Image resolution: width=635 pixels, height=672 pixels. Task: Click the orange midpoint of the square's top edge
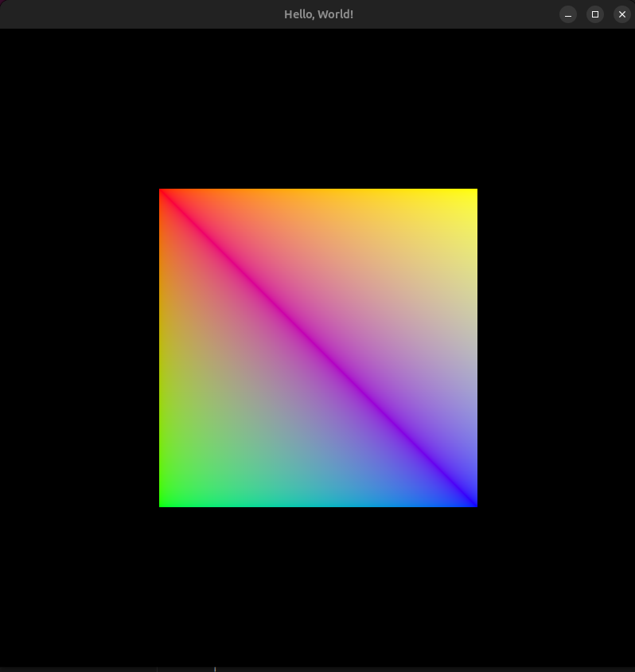[x=318, y=193]
